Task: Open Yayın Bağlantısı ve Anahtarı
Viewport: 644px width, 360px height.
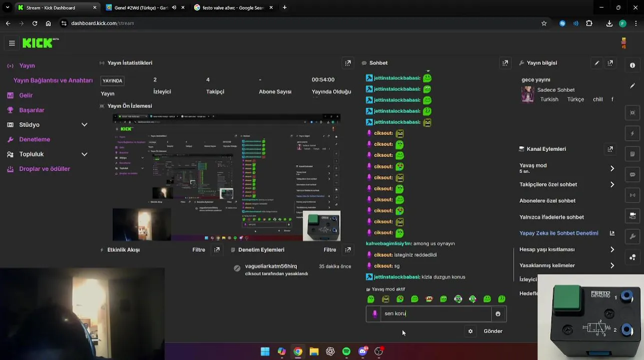Action: pyautogui.click(x=53, y=80)
